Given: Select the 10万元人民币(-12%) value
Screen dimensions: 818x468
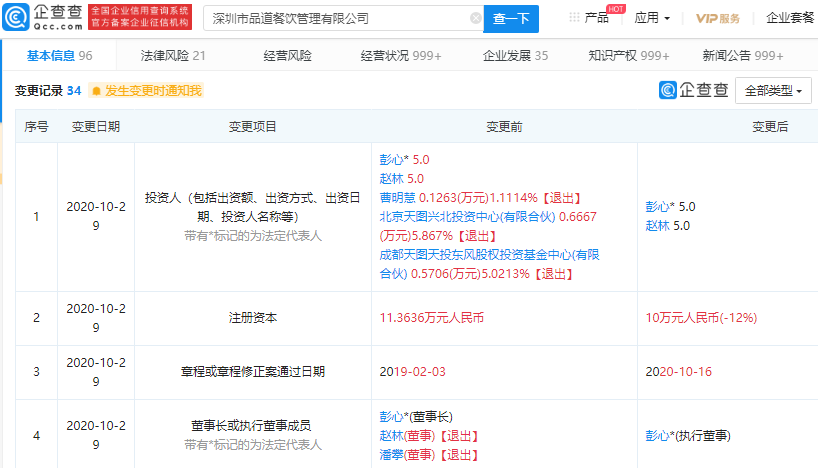Looking at the screenshot, I should [x=701, y=318].
